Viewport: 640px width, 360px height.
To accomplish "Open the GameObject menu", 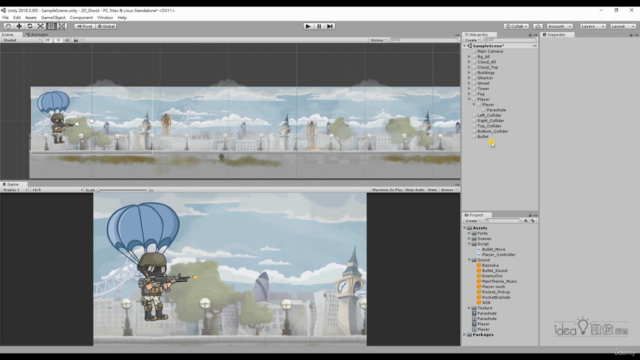I will click(53, 18).
